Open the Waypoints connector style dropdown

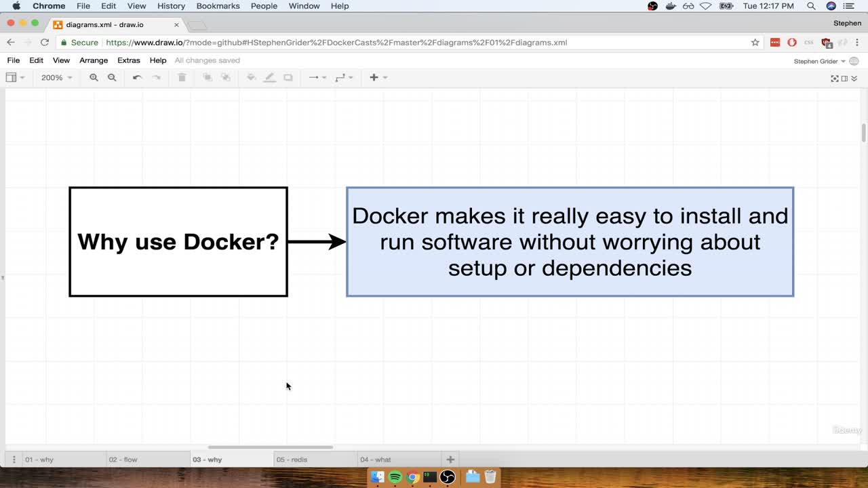344,77
